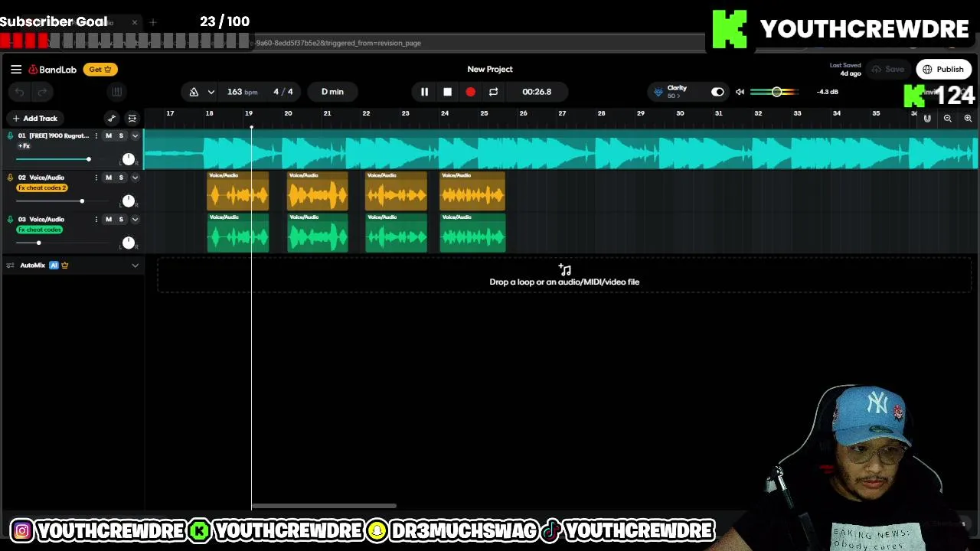The width and height of the screenshot is (980, 551).
Task: Toggle the Clarity switch
Action: 717,92
